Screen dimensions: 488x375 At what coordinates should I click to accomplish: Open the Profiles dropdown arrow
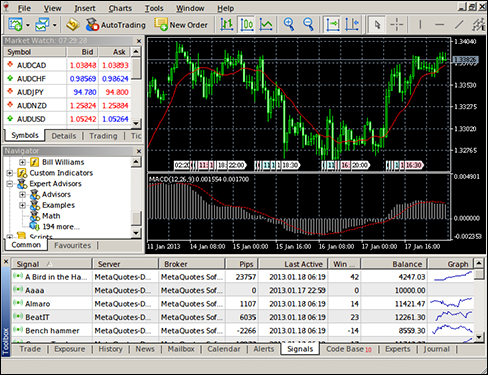54,25
